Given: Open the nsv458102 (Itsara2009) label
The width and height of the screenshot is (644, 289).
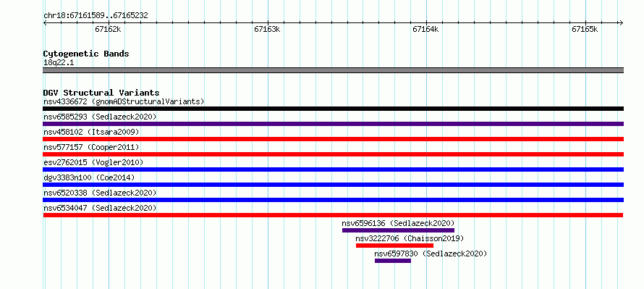Looking at the screenshot, I should [x=91, y=132].
